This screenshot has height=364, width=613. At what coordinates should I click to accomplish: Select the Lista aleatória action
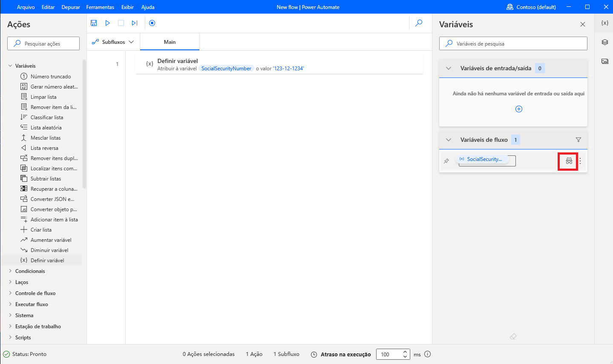coord(41,128)
